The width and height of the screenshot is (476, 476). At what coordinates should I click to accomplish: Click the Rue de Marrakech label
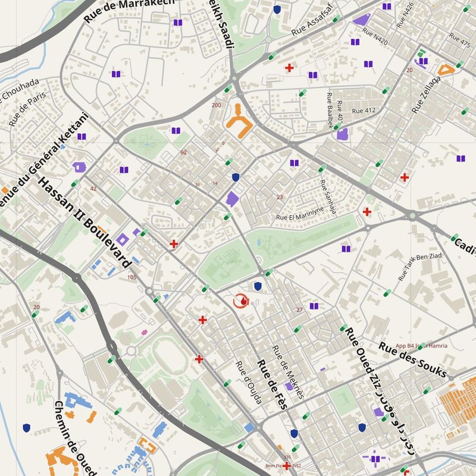(129, 11)
